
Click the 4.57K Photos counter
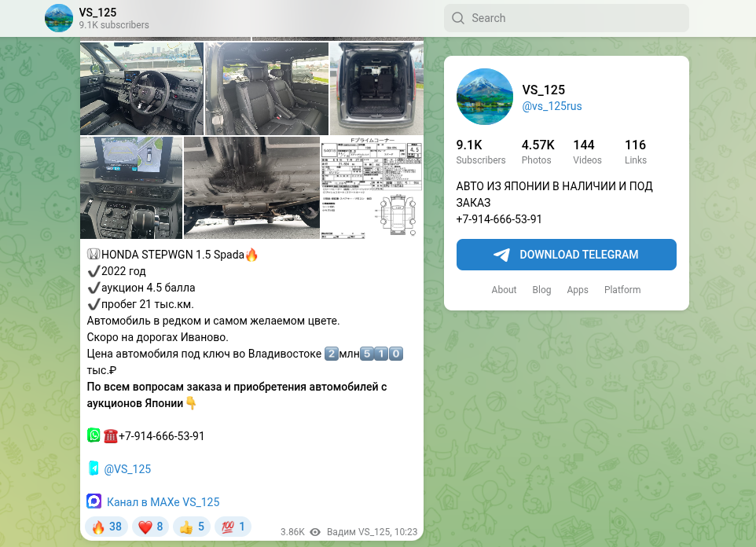[x=538, y=152]
